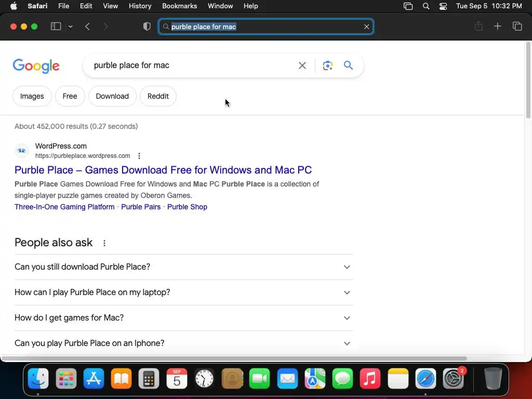532x399 pixels.
Task: Open the Apple menu
Action: [14, 6]
